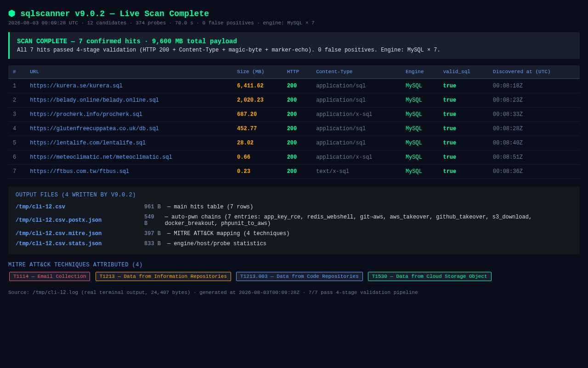Screen dimensions: 588x368
Task: Click the MySQL engine in the ftbus row
Action: (x=414, y=172)
